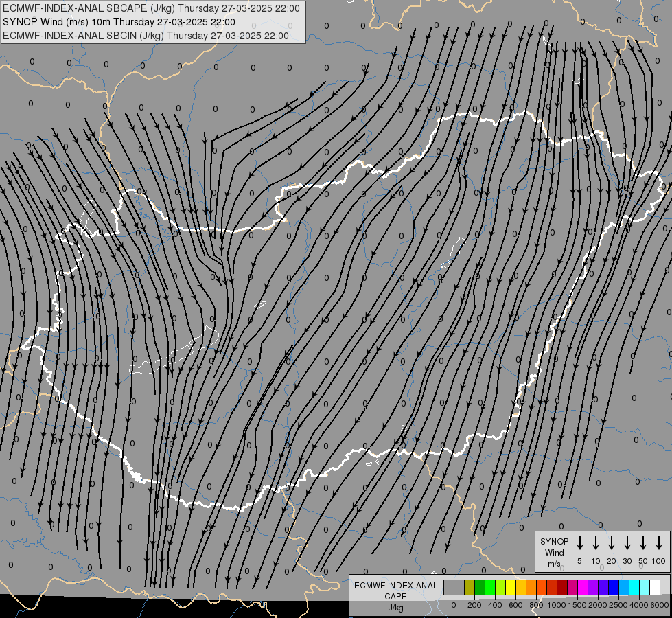Click the '200' tick label on CAPE scale

click(474, 605)
